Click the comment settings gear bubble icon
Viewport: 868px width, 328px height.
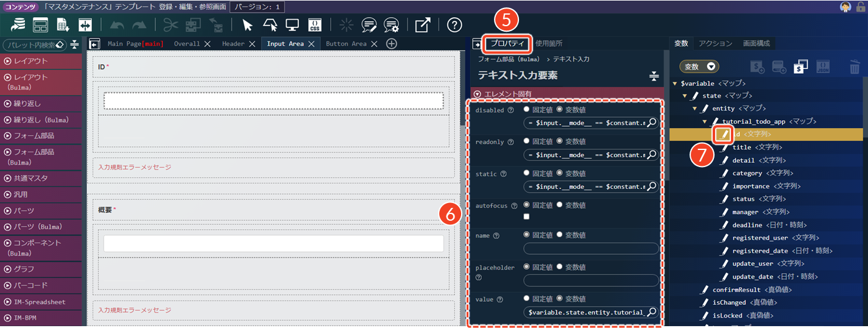point(391,25)
